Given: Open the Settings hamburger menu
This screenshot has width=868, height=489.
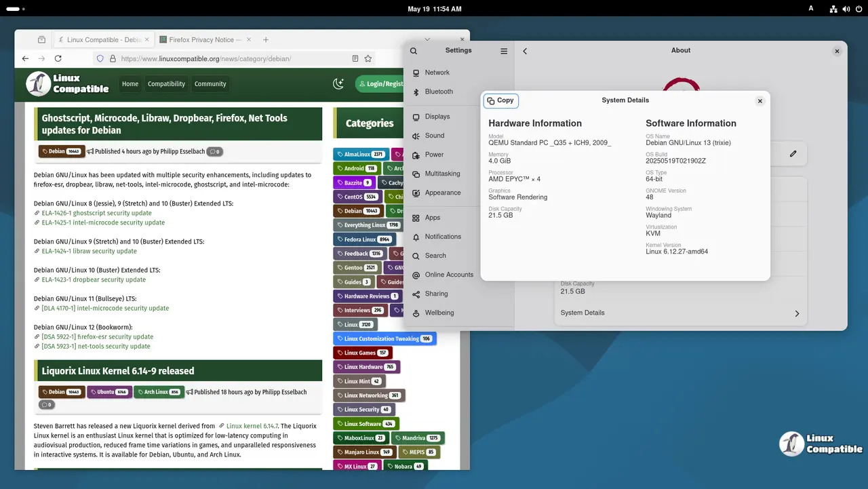Looking at the screenshot, I should tap(503, 50).
